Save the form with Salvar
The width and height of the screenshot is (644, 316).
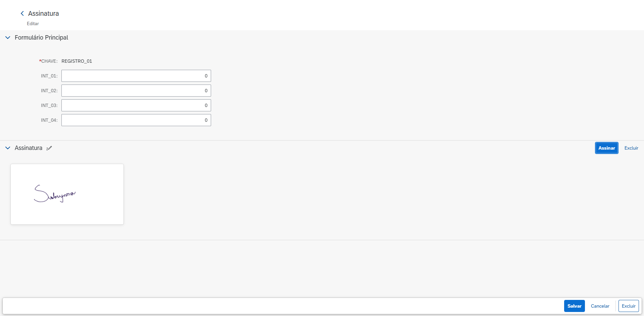click(x=574, y=306)
